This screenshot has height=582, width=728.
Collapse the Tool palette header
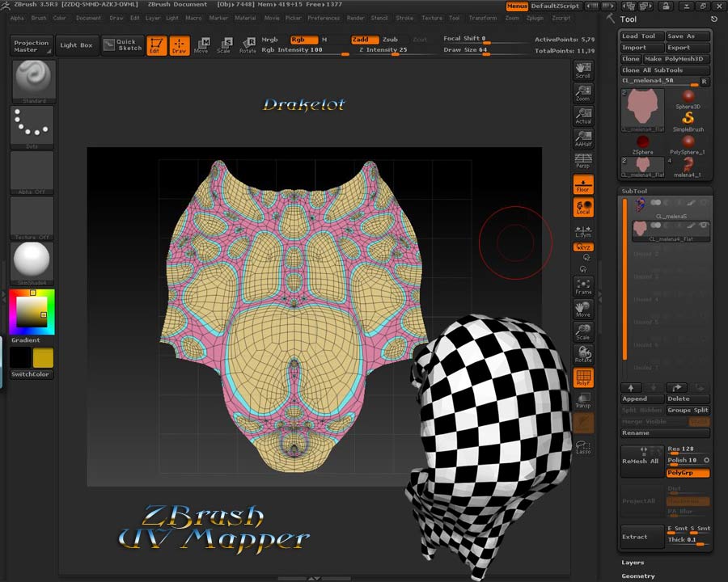[x=629, y=19]
